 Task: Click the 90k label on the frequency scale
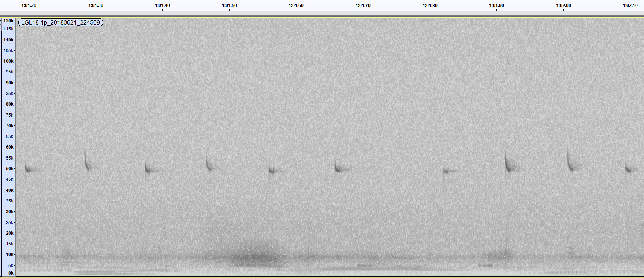point(10,83)
